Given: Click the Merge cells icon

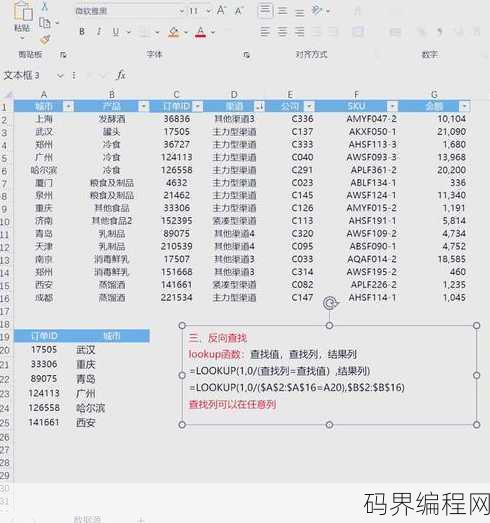Looking at the screenshot, I should coord(358,32).
